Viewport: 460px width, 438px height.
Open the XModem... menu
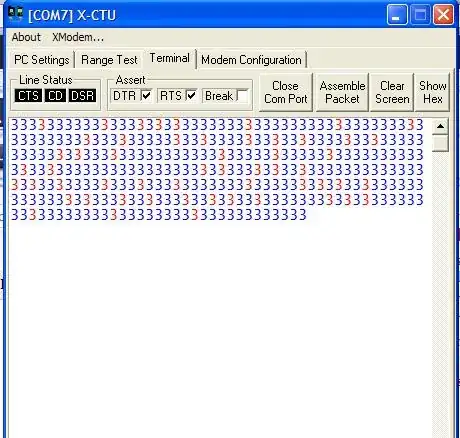click(x=78, y=37)
